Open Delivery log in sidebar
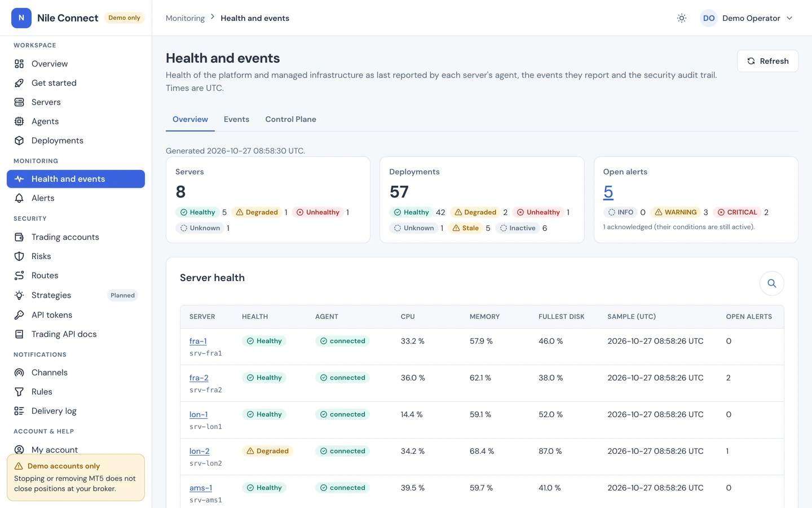Screen dimensions: 812x508 pyautogui.click(x=76, y=411)
